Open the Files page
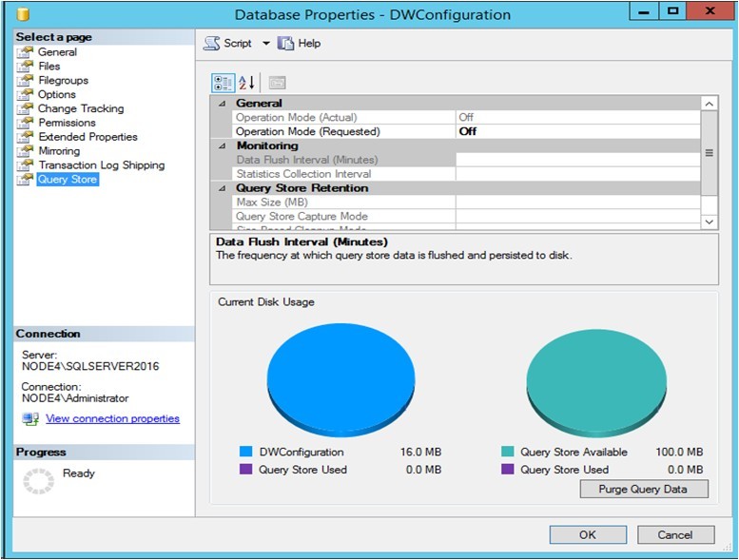Viewport: 739px width, 560px height. click(49, 67)
